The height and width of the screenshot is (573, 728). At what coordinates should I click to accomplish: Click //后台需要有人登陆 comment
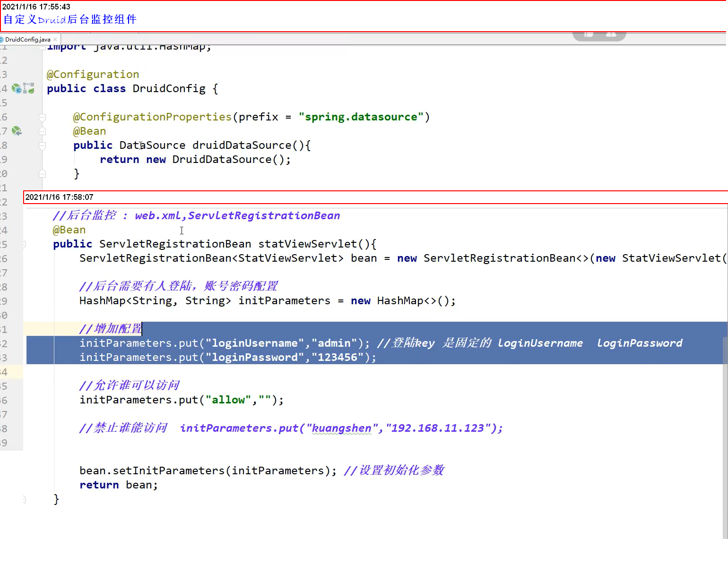(x=179, y=286)
